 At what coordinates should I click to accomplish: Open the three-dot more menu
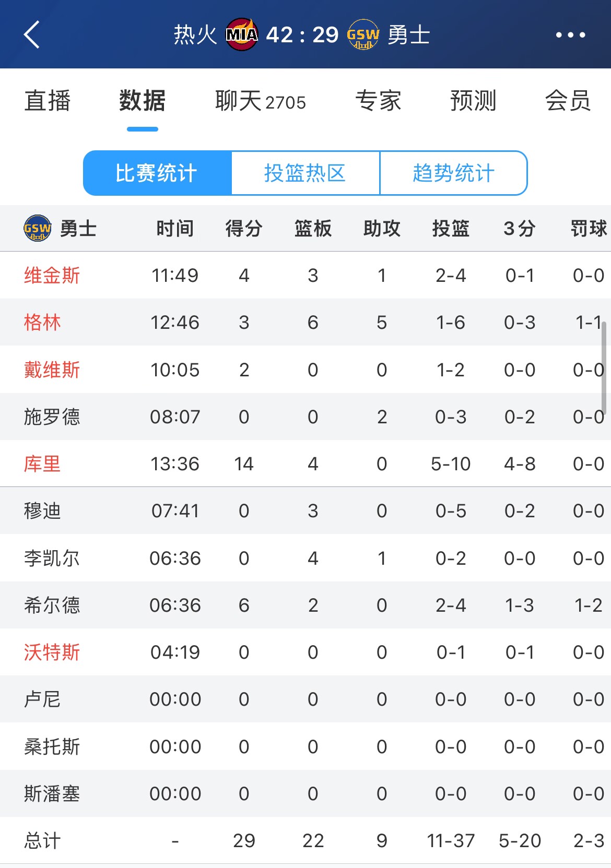[x=570, y=35]
